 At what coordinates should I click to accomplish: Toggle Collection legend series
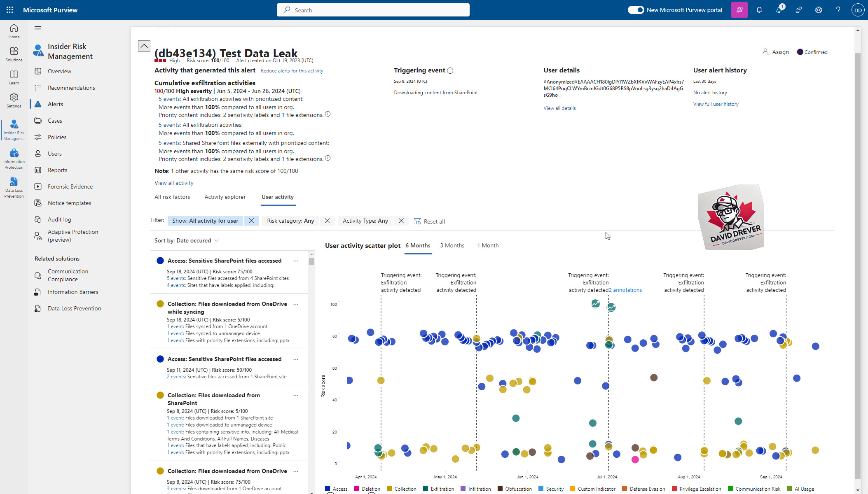(x=402, y=489)
